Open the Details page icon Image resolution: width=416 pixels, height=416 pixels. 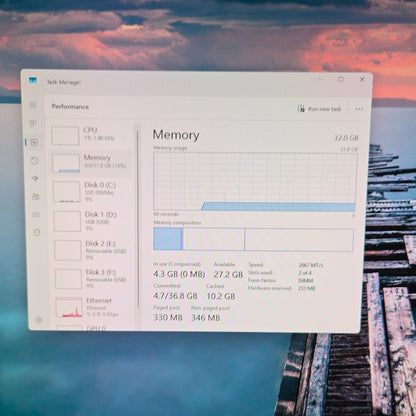point(36,214)
